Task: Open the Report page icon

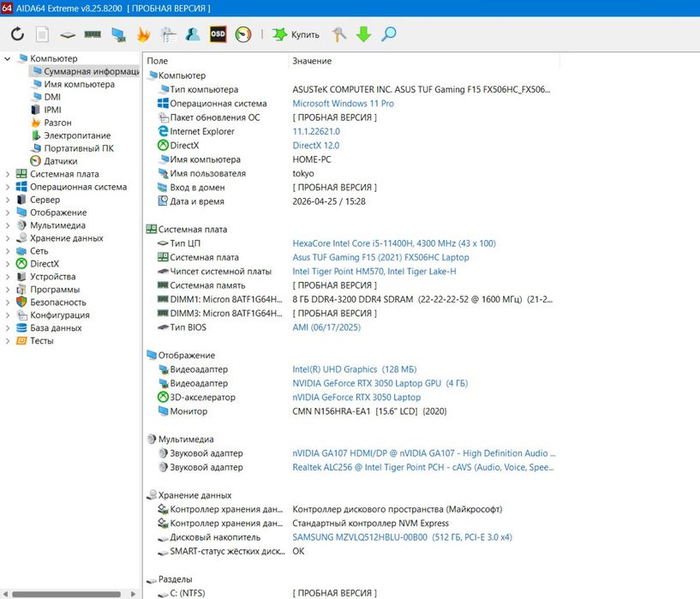Action: [42, 34]
